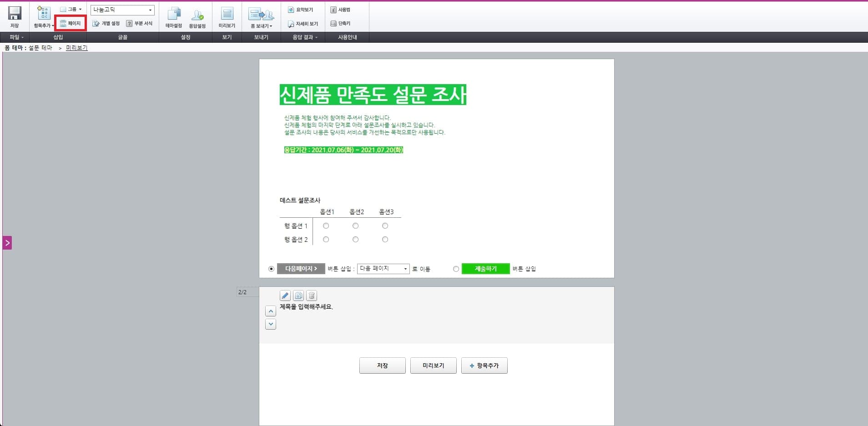Expand the left sidebar arrow panel
868x426 pixels.
point(7,242)
